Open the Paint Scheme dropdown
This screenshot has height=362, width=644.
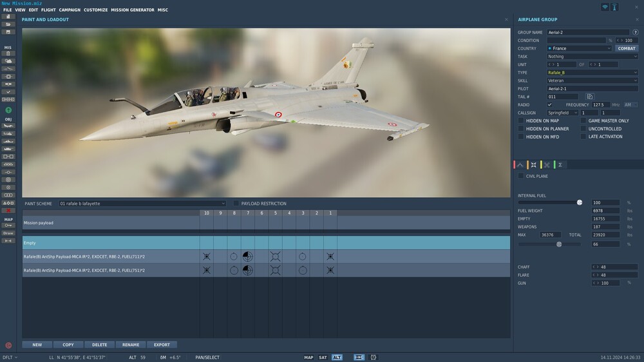[x=142, y=204]
